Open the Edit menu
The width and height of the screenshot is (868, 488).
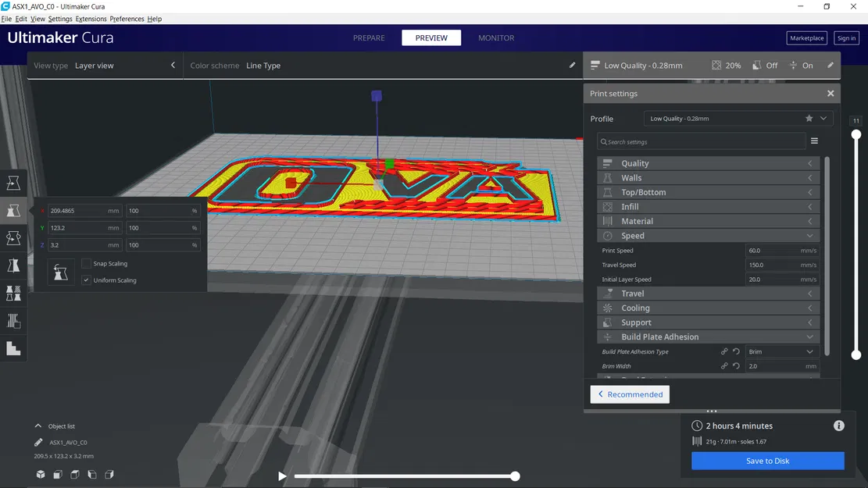coord(21,19)
